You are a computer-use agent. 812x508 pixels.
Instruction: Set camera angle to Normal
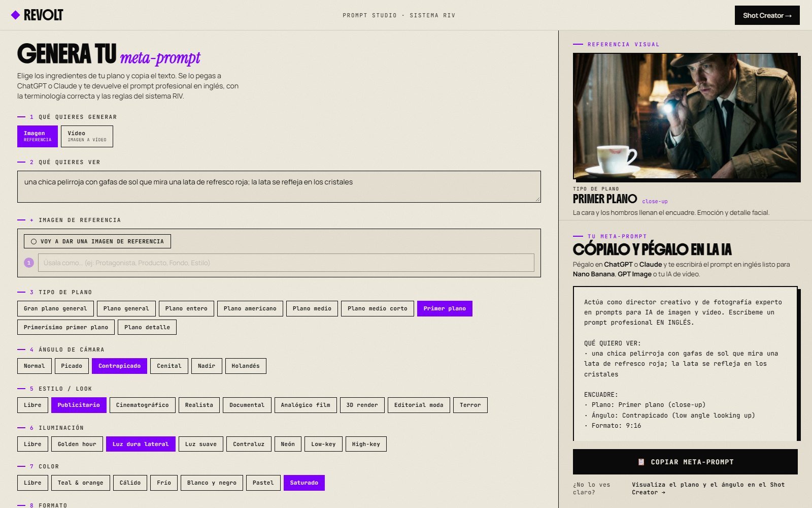coord(35,366)
